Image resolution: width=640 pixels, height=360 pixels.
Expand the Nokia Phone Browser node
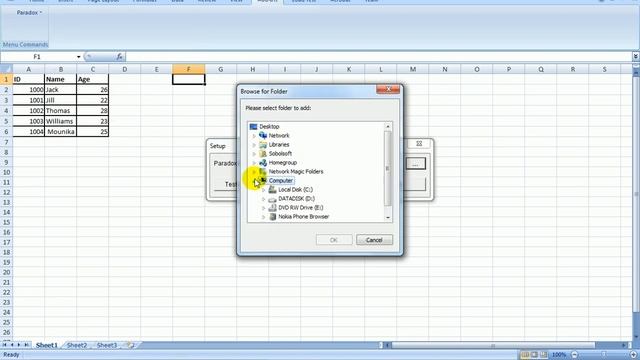(264, 217)
